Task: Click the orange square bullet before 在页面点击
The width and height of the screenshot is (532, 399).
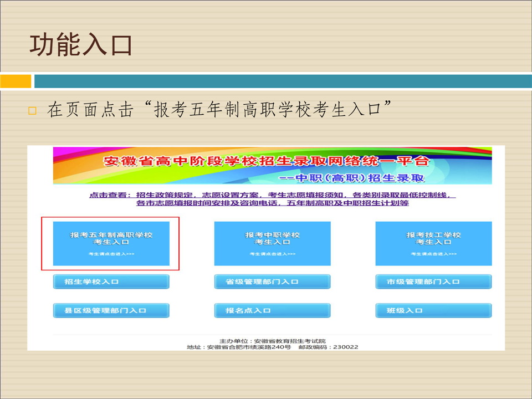Action: coord(32,111)
